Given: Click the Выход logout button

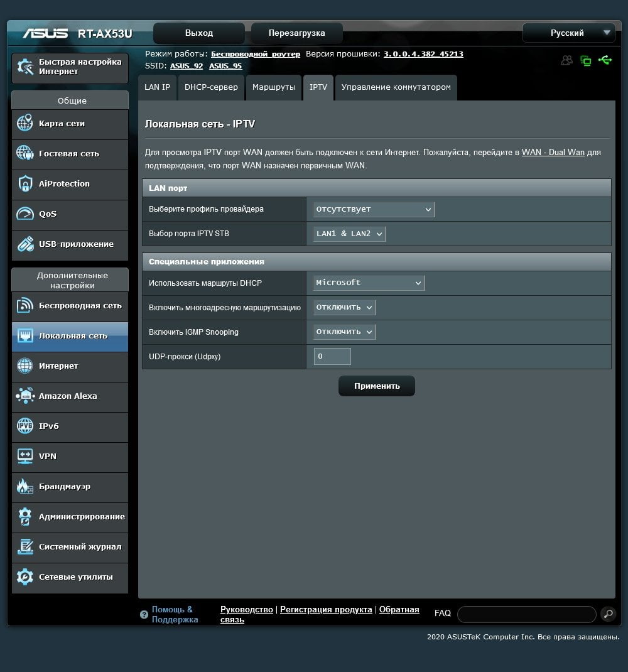Looking at the screenshot, I should tap(199, 33).
